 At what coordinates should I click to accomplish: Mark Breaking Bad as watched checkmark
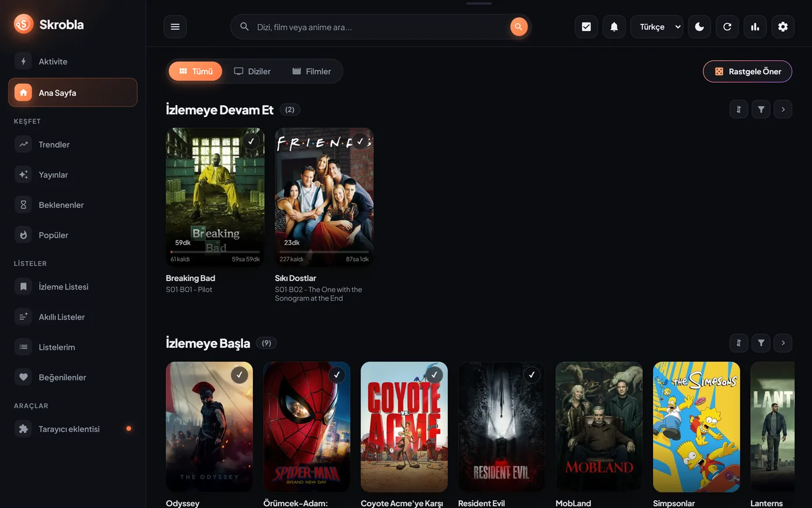pos(251,141)
